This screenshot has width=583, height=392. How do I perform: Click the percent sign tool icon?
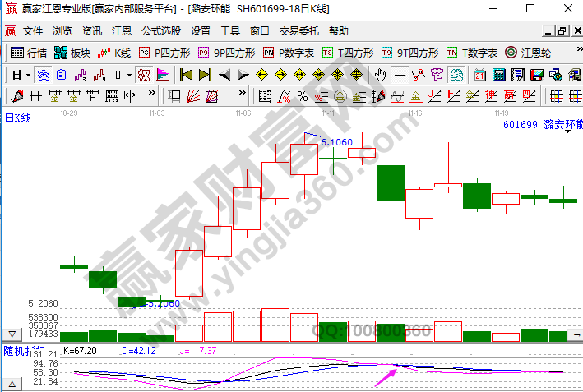click(302, 96)
